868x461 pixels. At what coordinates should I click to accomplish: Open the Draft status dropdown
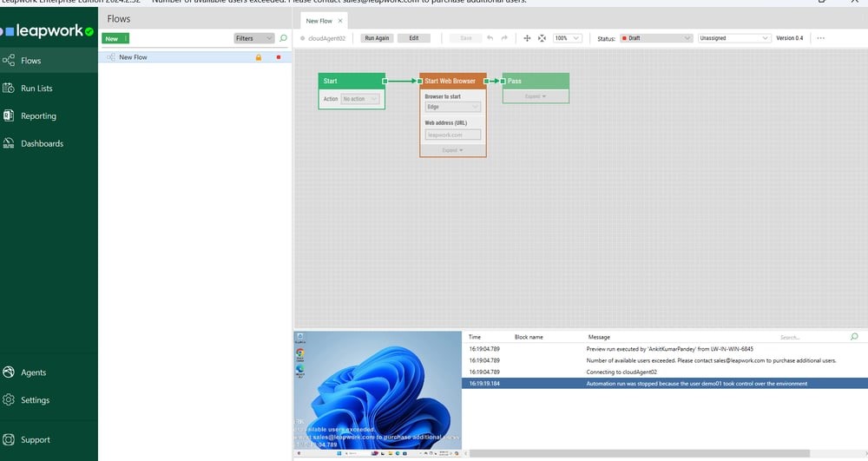pyautogui.click(x=655, y=38)
